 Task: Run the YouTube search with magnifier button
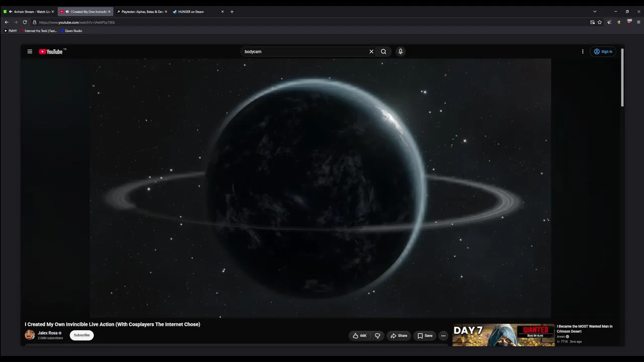tap(383, 51)
